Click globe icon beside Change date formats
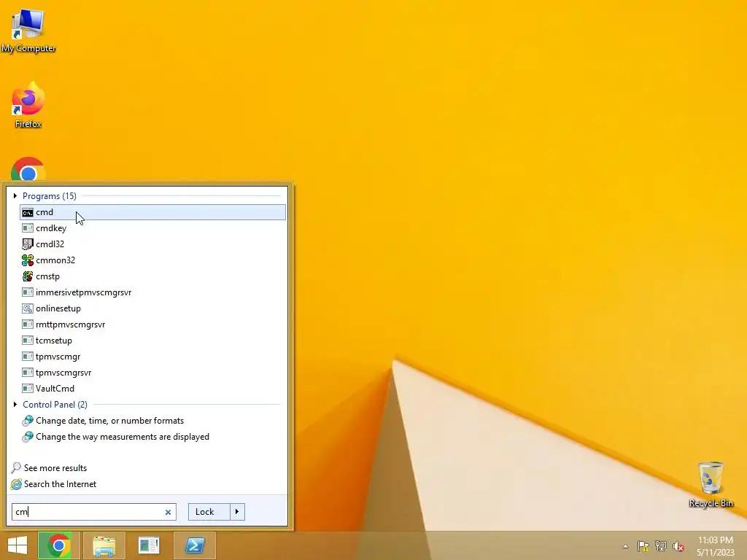 pyautogui.click(x=28, y=421)
